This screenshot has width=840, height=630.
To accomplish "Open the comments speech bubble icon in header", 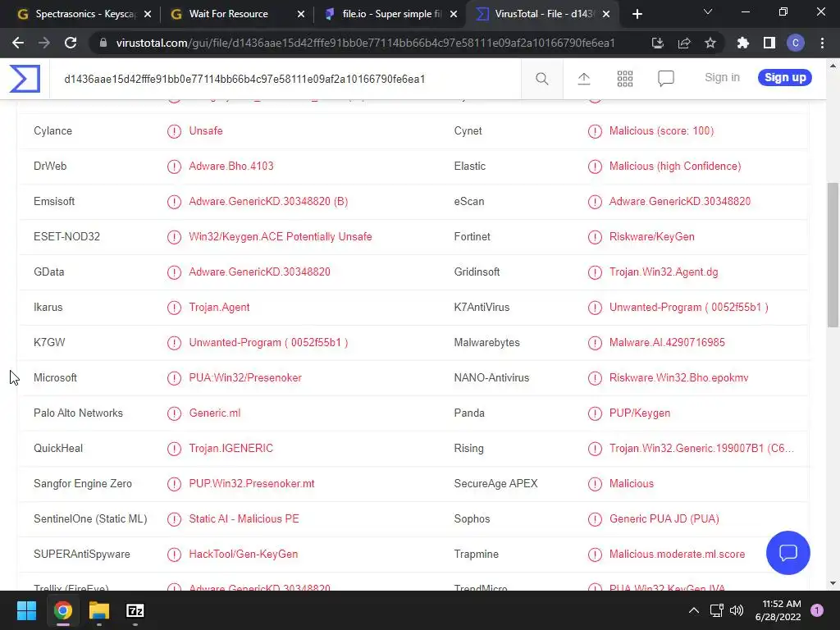I will coord(665,79).
